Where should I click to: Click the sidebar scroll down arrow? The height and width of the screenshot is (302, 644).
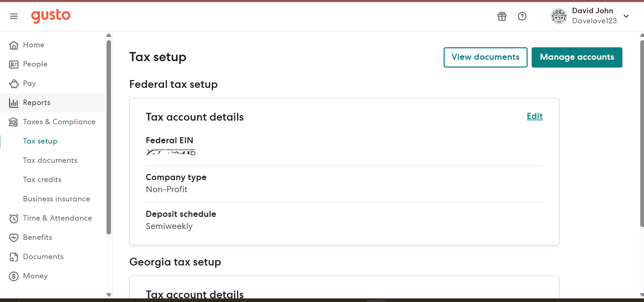109,295
